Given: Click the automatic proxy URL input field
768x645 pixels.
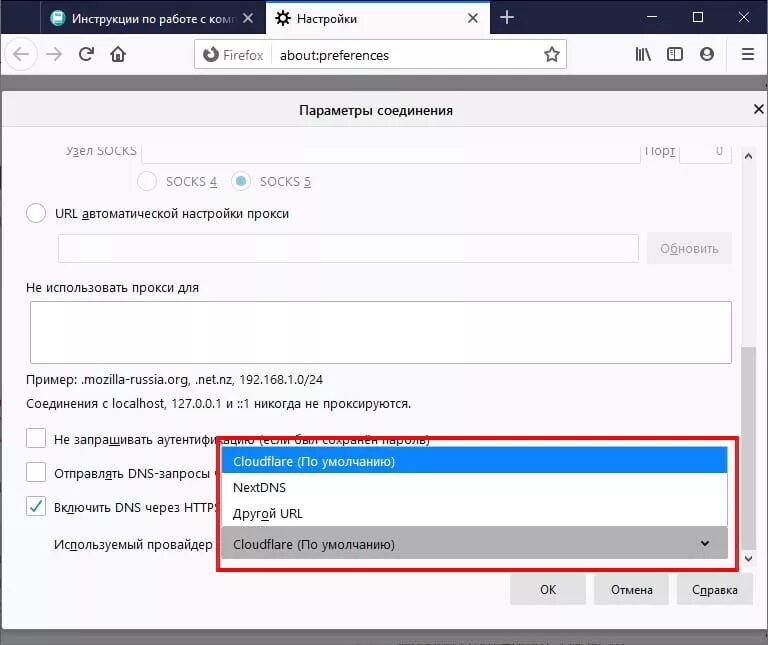Looking at the screenshot, I should [348, 248].
